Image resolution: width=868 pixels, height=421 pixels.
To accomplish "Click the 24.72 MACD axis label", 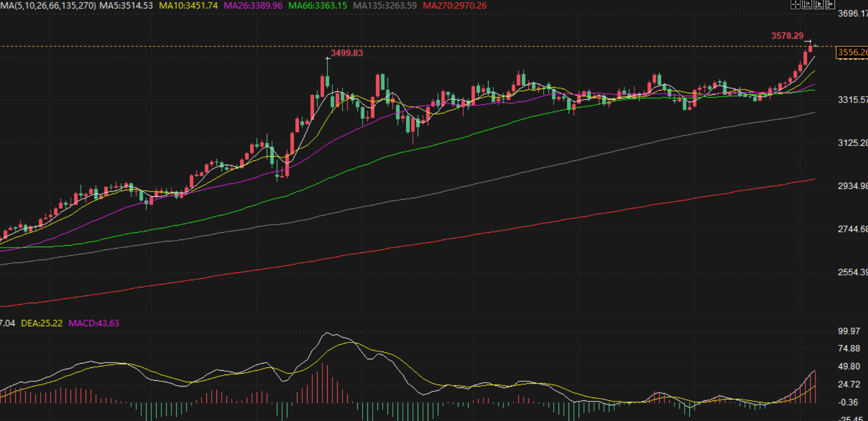I will (849, 385).
